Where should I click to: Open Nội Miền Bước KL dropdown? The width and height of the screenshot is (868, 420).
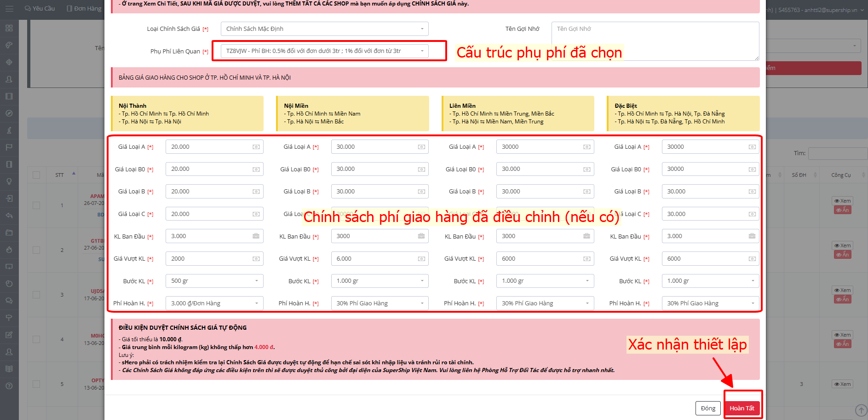coord(380,281)
